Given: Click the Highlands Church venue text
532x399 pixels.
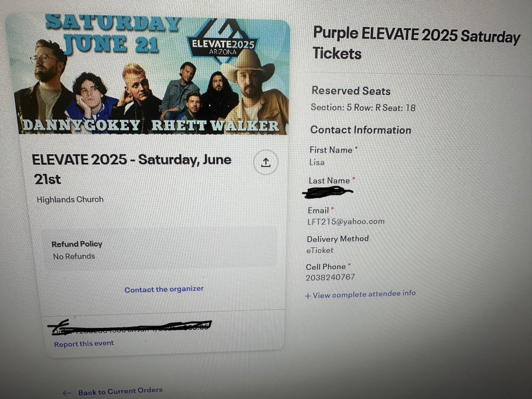Looking at the screenshot, I should 70,199.
